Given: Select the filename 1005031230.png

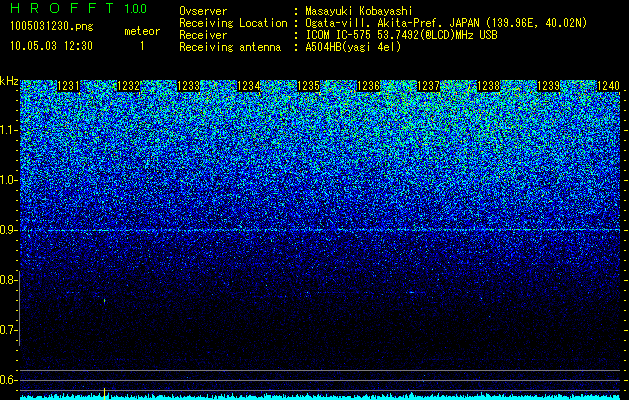Looking at the screenshot, I should pyautogui.click(x=52, y=27).
